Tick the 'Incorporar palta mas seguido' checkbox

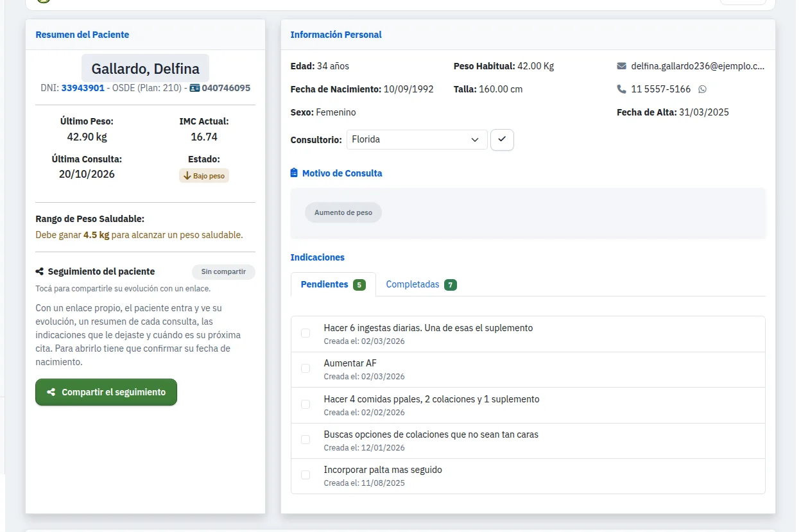coord(306,475)
